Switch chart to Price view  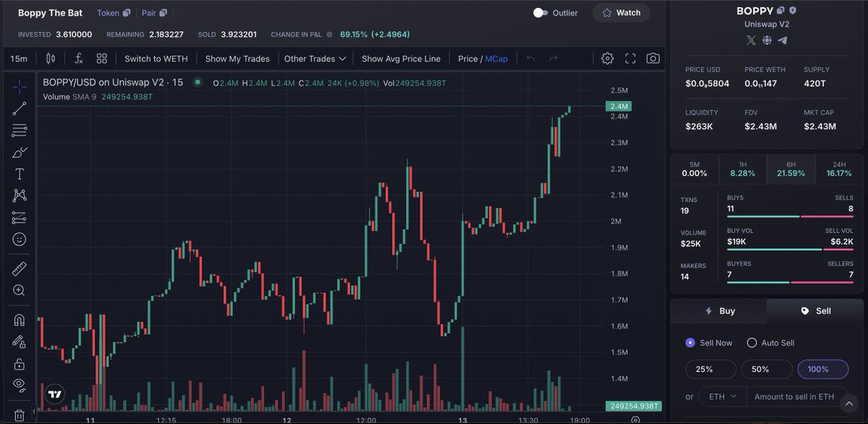468,59
